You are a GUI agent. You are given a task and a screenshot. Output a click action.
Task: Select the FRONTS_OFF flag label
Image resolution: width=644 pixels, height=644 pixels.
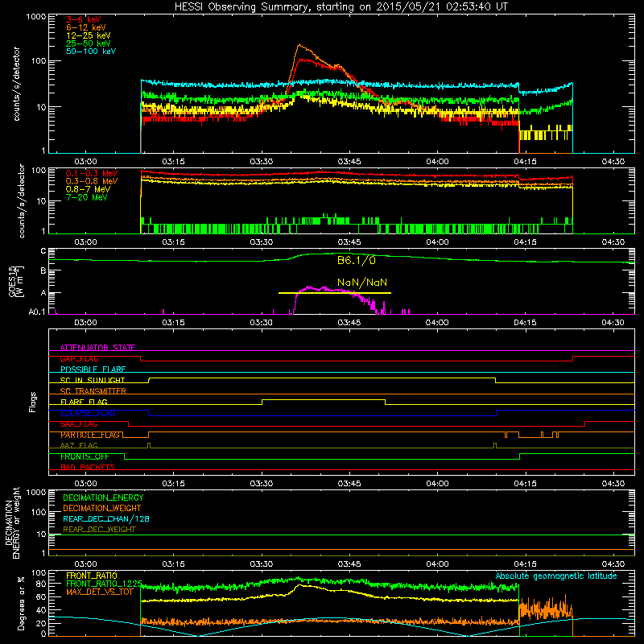pyautogui.click(x=85, y=456)
